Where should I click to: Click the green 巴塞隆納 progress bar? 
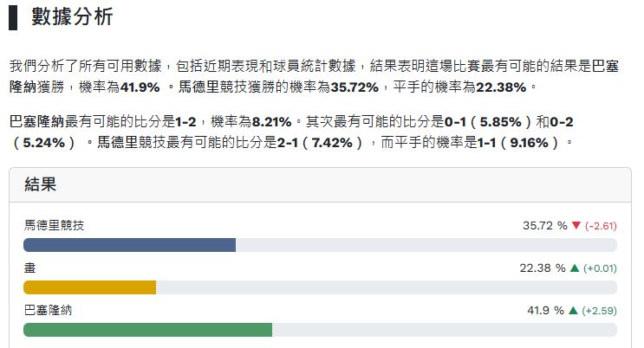(147, 330)
